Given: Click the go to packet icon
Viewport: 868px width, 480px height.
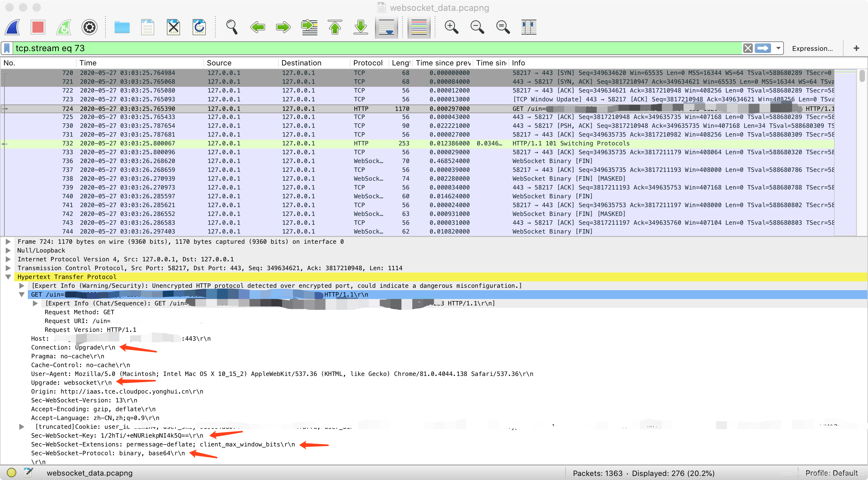Looking at the screenshot, I should [309, 27].
